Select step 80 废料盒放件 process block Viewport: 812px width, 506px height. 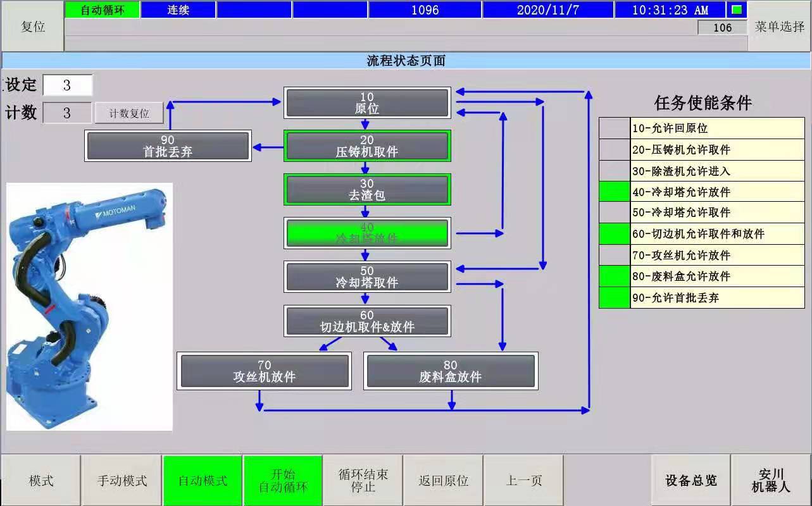click(x=451, y=371)
